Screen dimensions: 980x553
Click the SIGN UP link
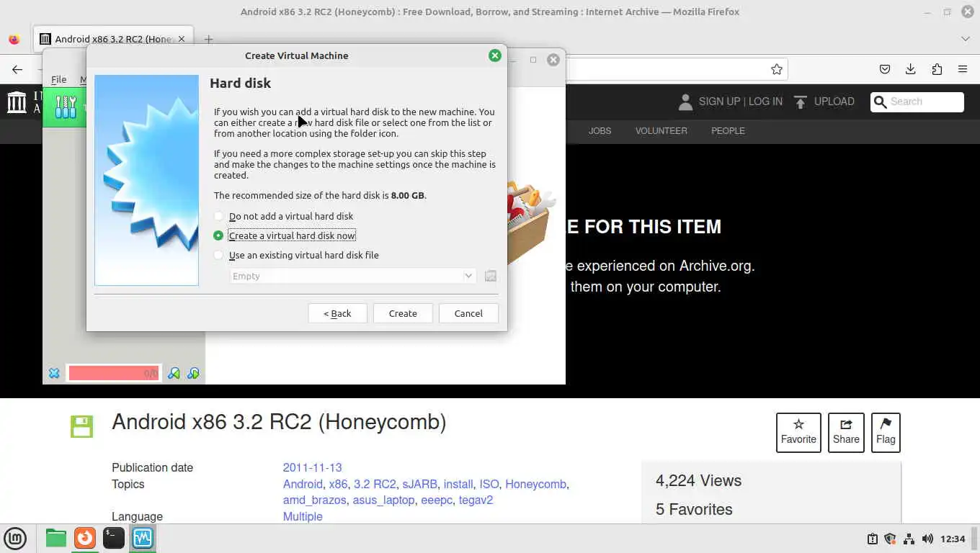tap(719, 102)
